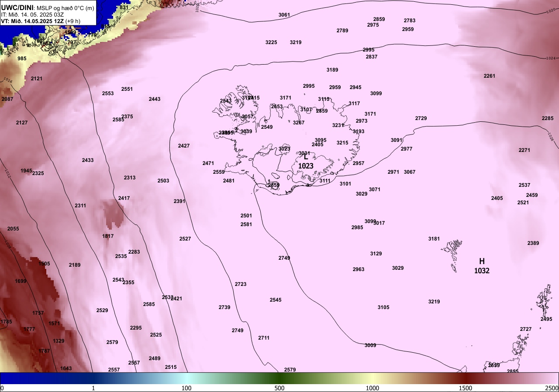Click the map value 2977
Viewport: 559px width, 392px height.
click(x=407, y=149)
